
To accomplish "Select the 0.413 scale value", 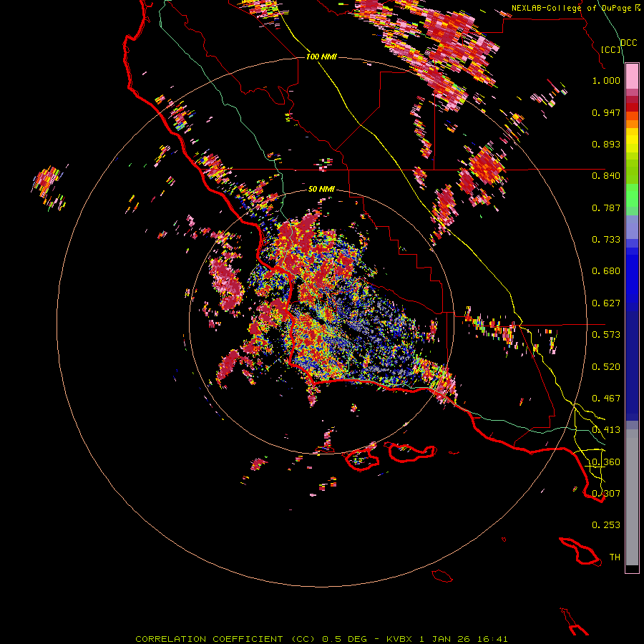I will (x=606, y=430).
